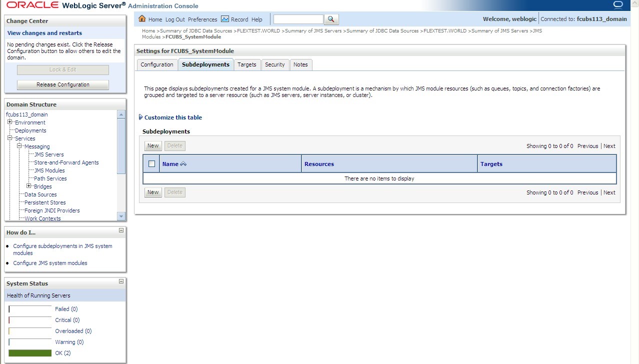Open Preferences in the toolbar
This screenshot has width=639, height=364.
202,19
